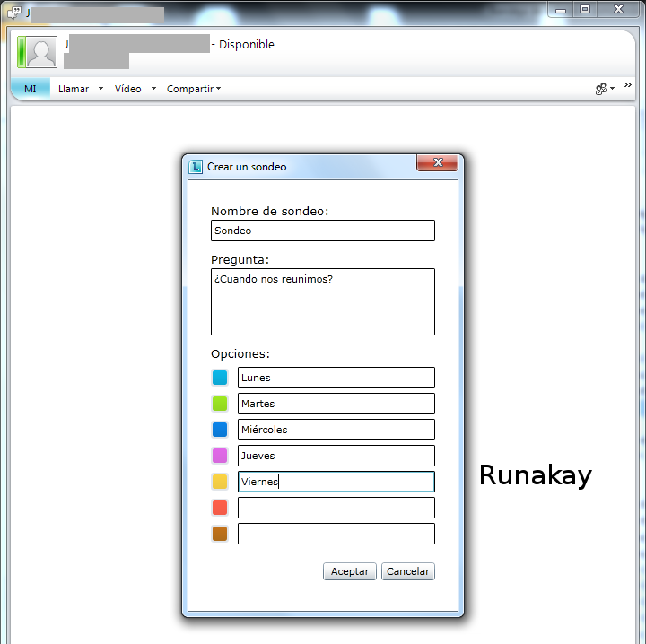Viewport: 646px width, 644px height.
Task: Click the empty option field beside brown swatch
Action: 336,534
